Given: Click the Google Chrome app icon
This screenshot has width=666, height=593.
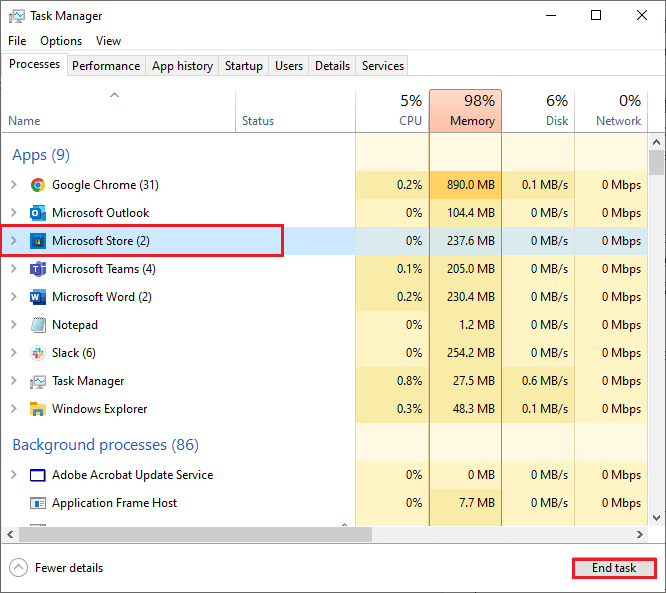Looking at the screenshot, I should [38, 185].
